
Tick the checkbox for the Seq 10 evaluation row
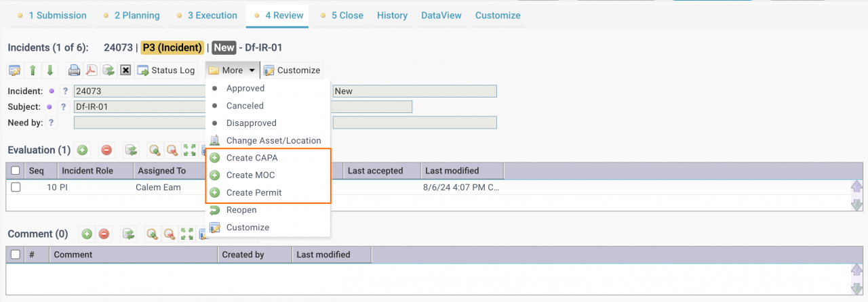click(16, 187)
